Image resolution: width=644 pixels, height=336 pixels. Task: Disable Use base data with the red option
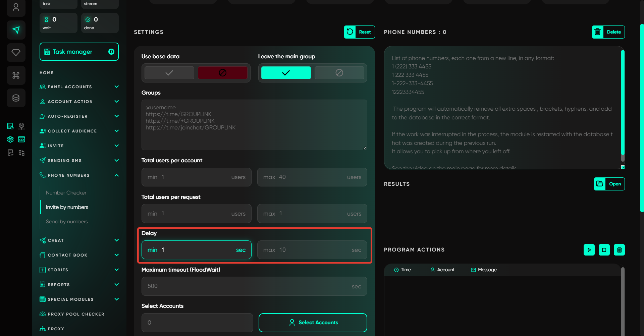[222, 73]
